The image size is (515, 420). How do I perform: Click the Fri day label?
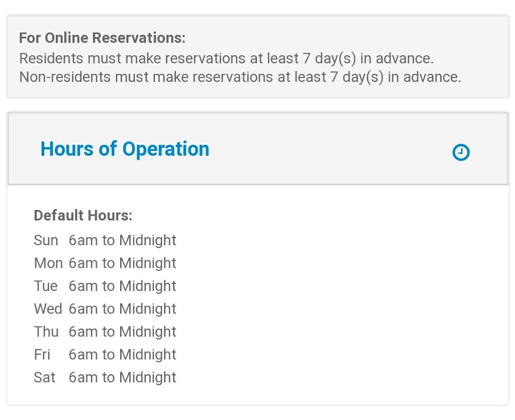tap(42, 354)
